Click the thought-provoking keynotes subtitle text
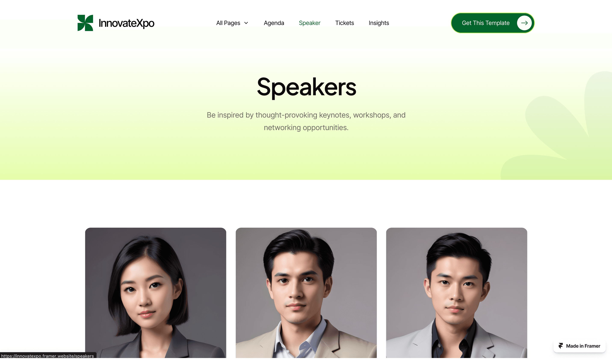The height and width of the screenshot is (364, 612). (x=306, y=115)
